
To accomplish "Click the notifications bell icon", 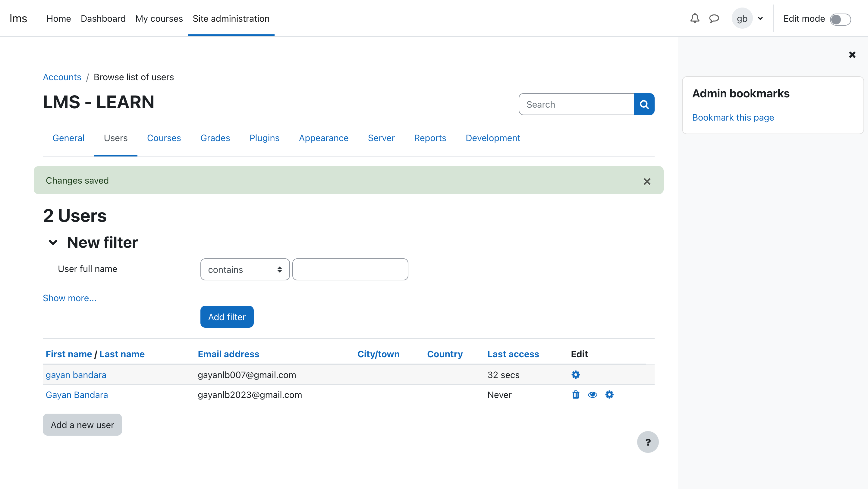I will coord(694,18).
